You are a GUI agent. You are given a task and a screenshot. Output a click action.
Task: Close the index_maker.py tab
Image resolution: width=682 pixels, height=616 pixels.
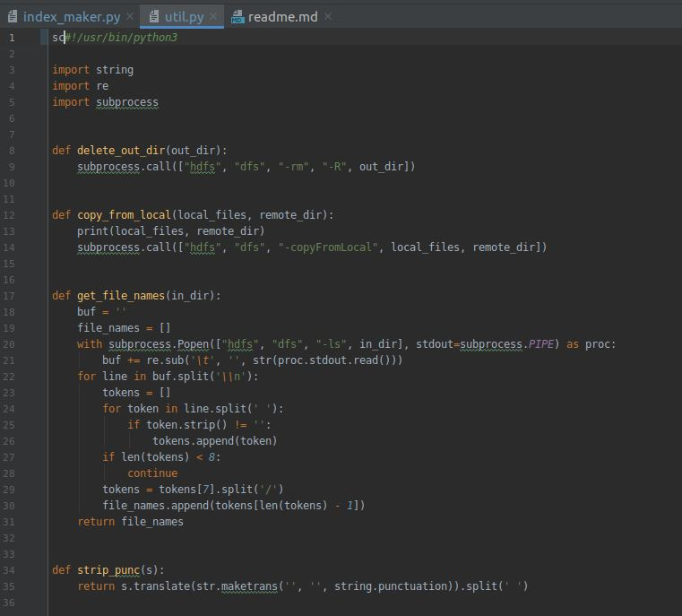[x=130, y=16]
